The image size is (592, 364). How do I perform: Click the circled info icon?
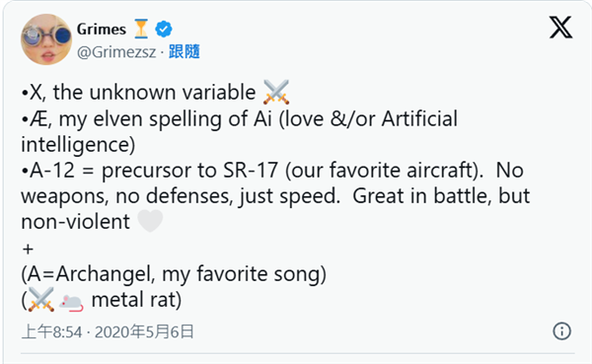coord(561,331)
